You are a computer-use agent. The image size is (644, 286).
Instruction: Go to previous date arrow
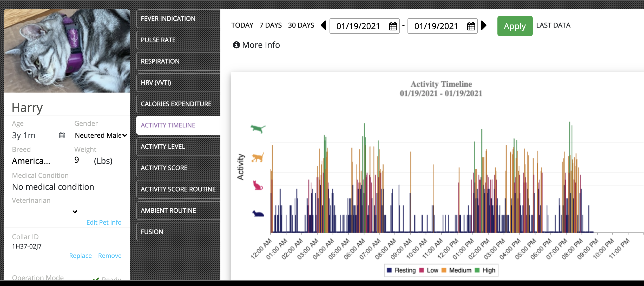324,25
